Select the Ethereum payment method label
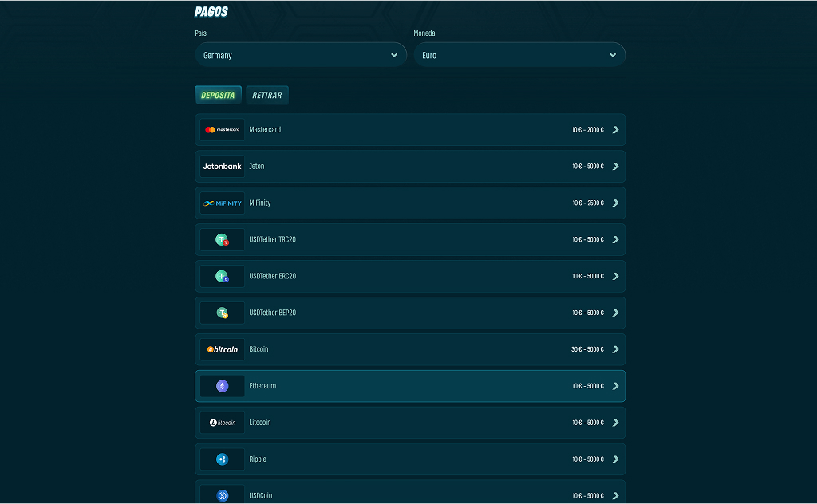This screenshot has width=817, height=504. (262, 386)
